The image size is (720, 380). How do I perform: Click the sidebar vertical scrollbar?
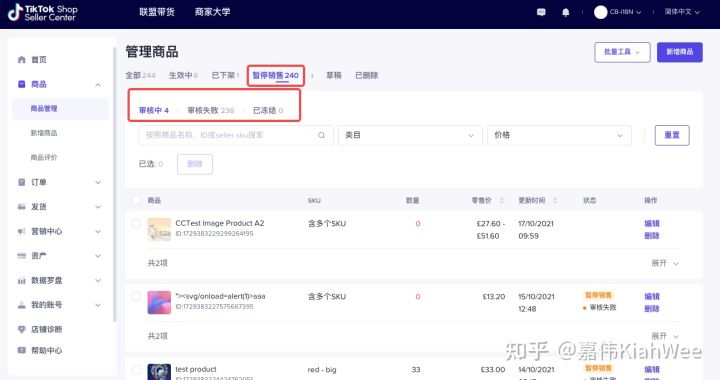tap(114, 184)
